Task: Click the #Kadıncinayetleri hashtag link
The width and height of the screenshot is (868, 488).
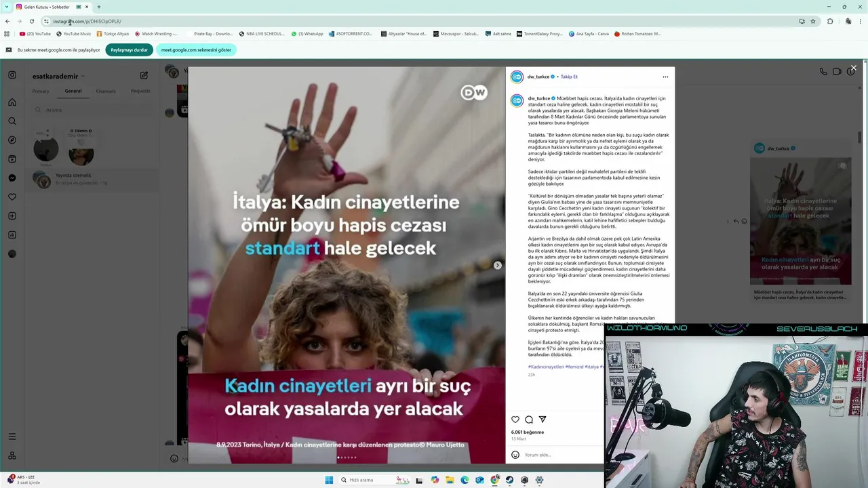Action: click(x=546, y=367)
